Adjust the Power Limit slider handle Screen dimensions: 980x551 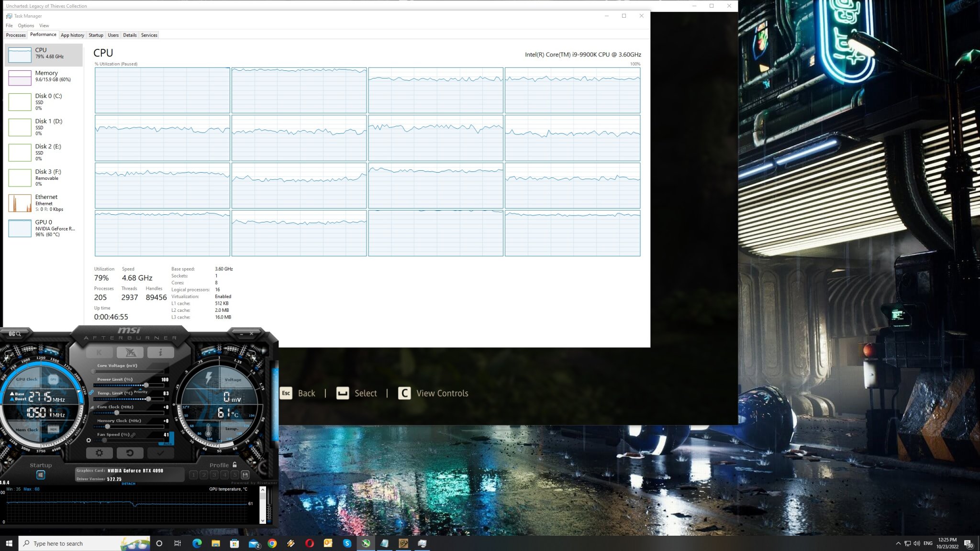(x=146, y=385)
